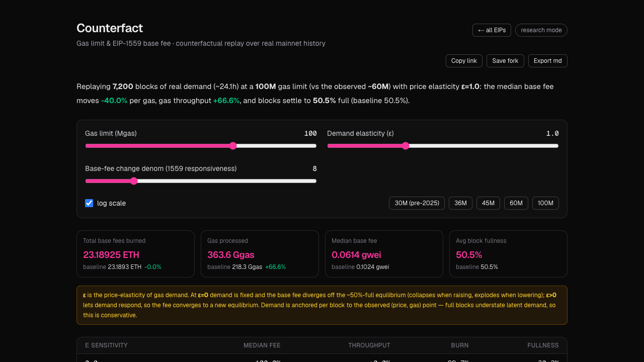Click the Demand elasticity value 1.0

pyautogui.click(x=552, y=133)
